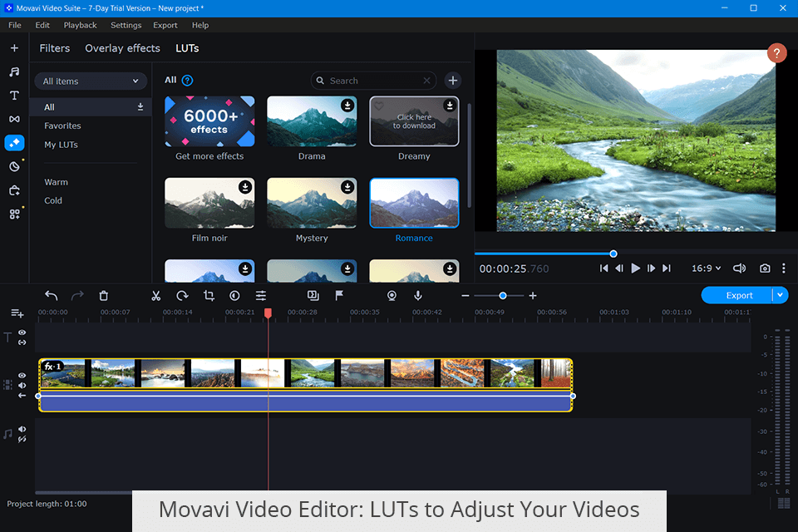Toggle video track visibility eye
The width and height of the screenshot is (798, 532).
[22, 375]
